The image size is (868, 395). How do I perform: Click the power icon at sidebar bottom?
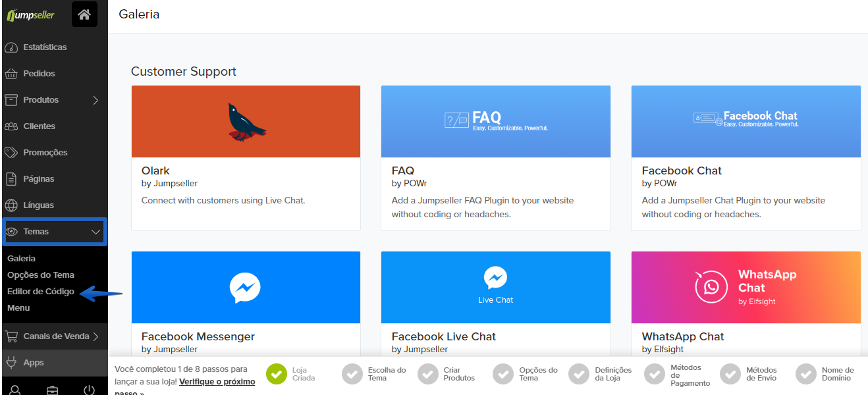(90, 390)
